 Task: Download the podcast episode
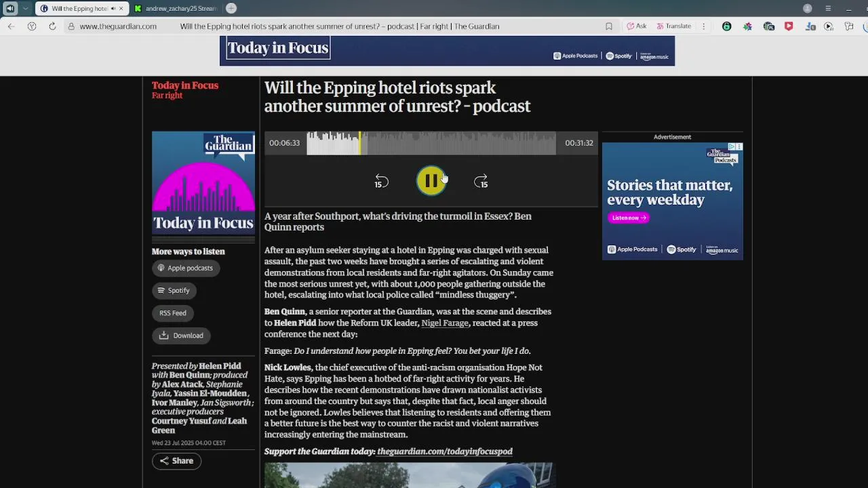[181, 335]
